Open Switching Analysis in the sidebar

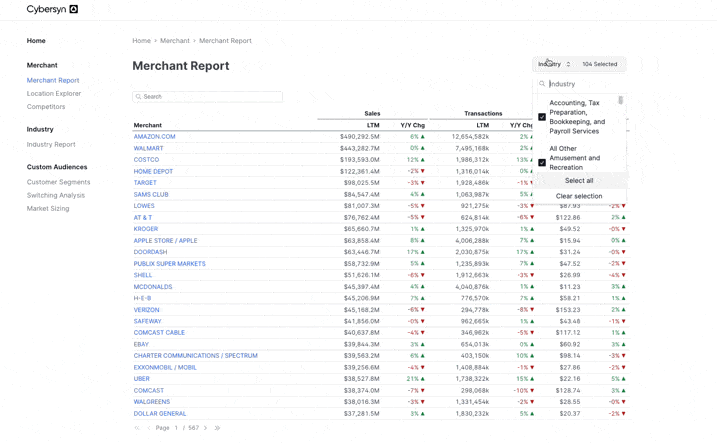point(56,195)
